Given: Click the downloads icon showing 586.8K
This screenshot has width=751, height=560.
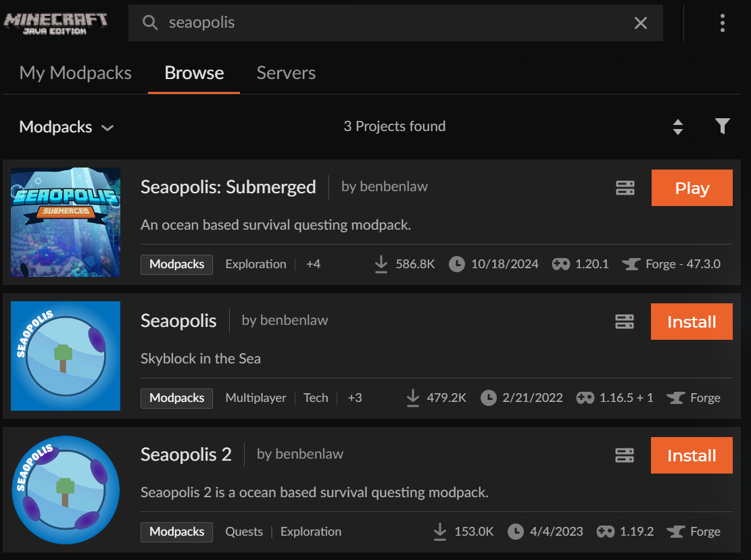Looking at the screenshot, I should pos(381,264).
